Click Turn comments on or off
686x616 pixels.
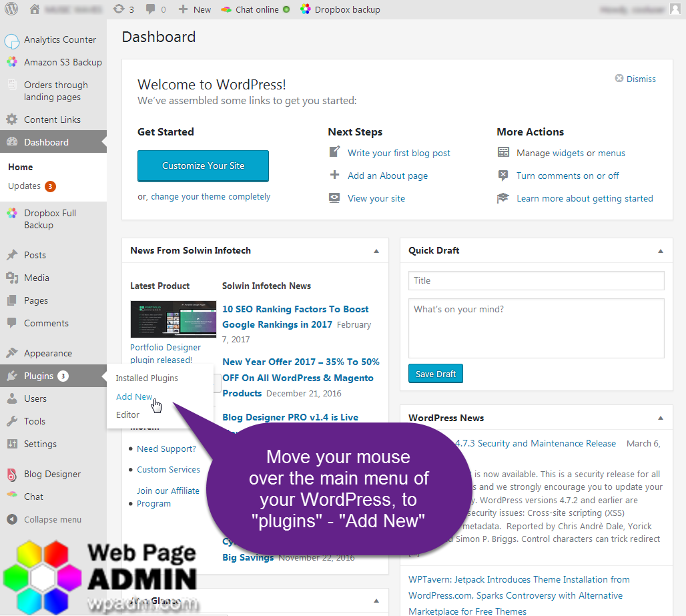click(x=567, y=176)
